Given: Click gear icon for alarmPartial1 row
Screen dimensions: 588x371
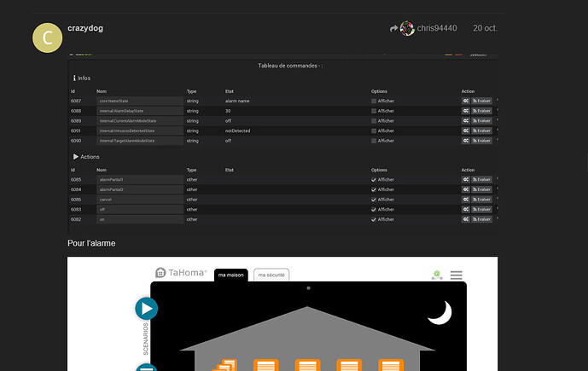Looking at the screenshot, I should tap(465, 179).
